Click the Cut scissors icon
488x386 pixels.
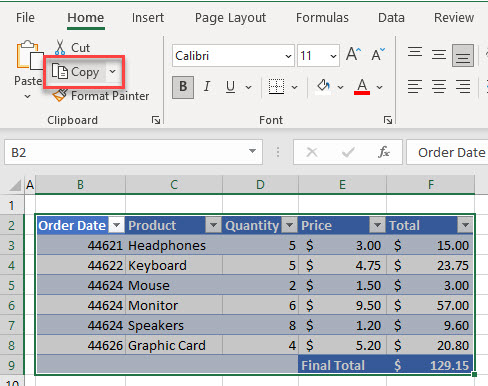[60, 48]
